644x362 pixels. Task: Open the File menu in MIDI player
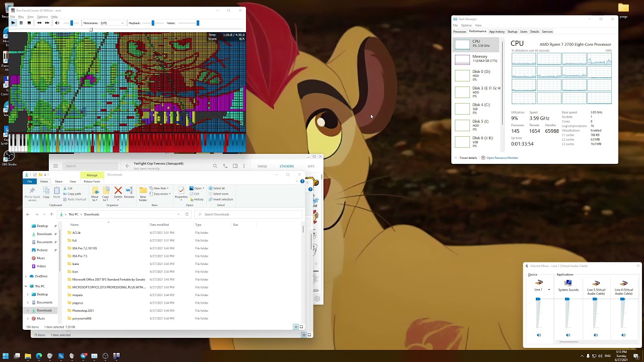[13, 17]
